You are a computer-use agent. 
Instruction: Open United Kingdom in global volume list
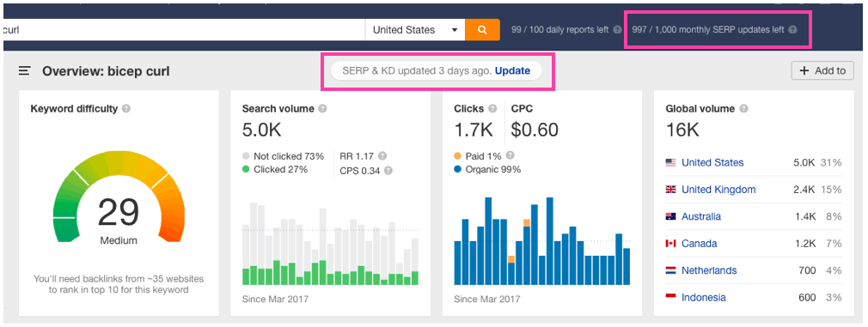tap(718, 190)
